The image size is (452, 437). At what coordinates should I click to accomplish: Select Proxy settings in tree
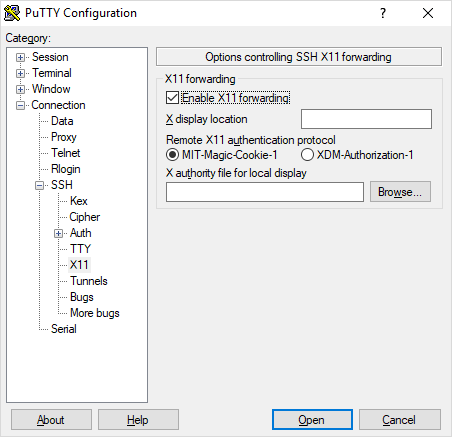pyautogui.click(x=64, y=137)
